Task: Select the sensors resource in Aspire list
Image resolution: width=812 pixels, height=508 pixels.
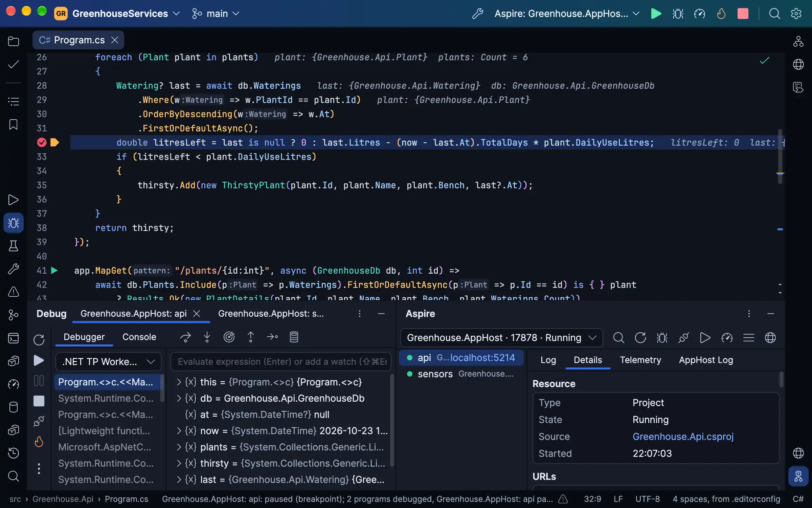Action: tap(461, 374)
